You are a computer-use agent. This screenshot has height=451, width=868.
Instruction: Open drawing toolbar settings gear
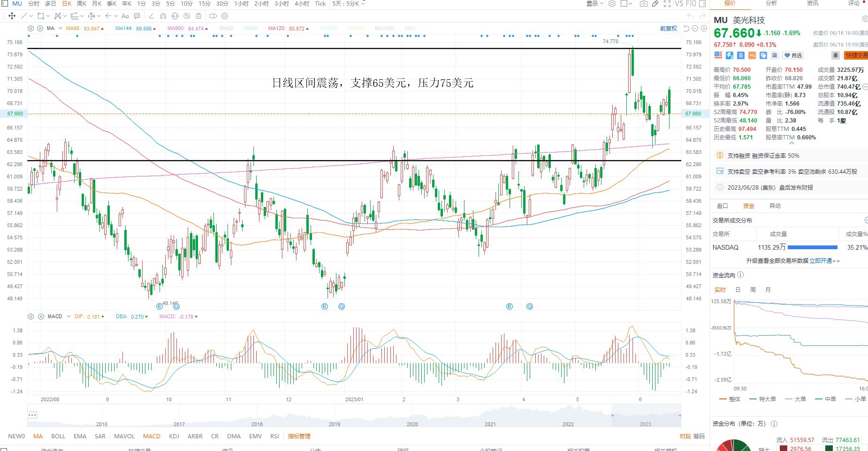coord(225,16)
